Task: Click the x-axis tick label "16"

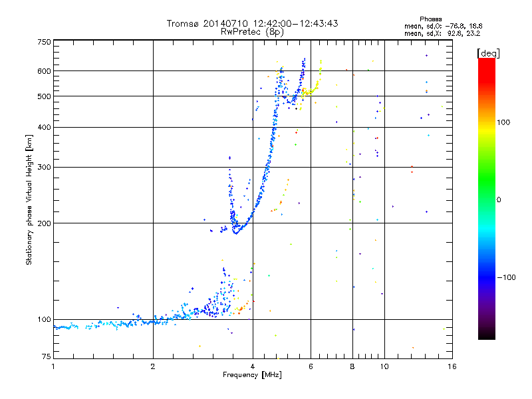Action: (452, 366)
